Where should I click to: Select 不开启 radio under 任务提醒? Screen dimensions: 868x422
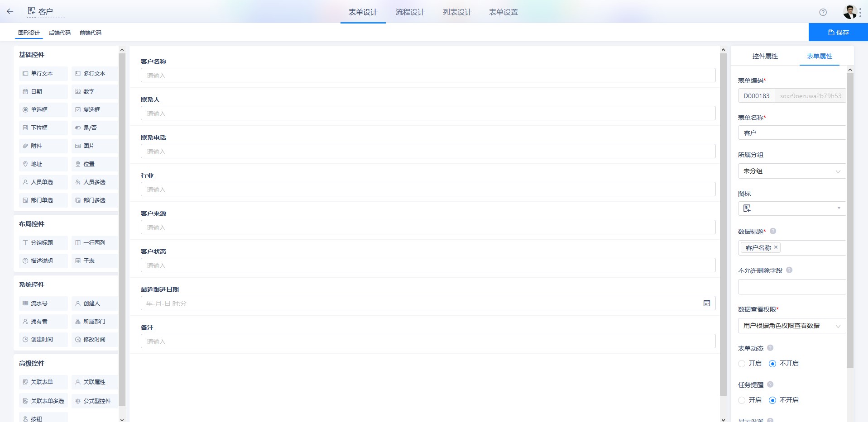pyautogui.click(x=772, y=400)
